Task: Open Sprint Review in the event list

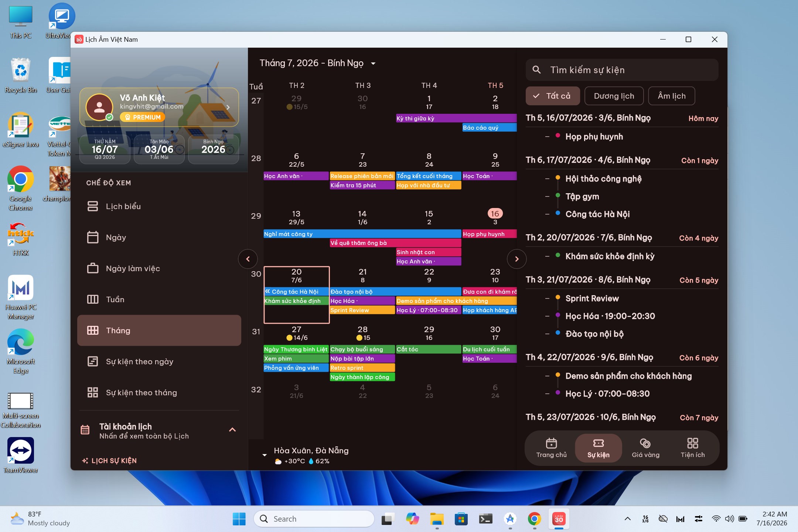Action: (592, 299)
